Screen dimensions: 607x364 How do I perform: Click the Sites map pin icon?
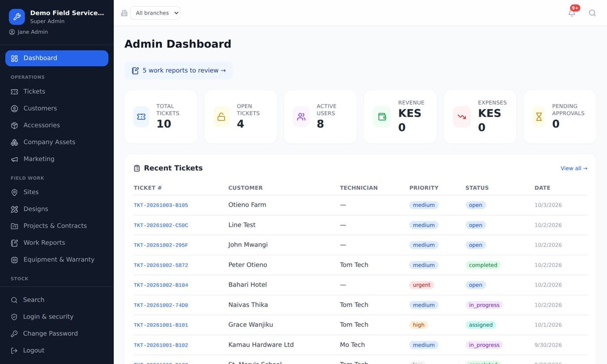click(x=14, y=192)
